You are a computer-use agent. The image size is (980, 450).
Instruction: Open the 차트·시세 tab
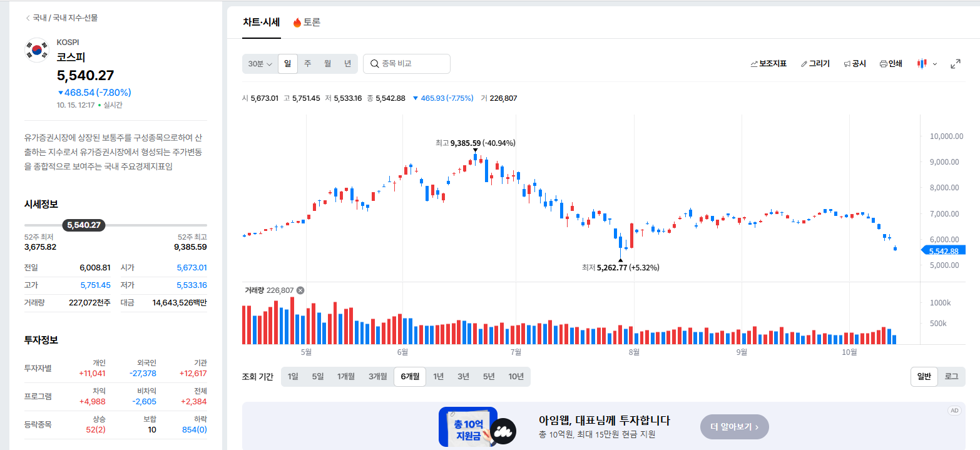pyautogui.click(x=261, y=23)
